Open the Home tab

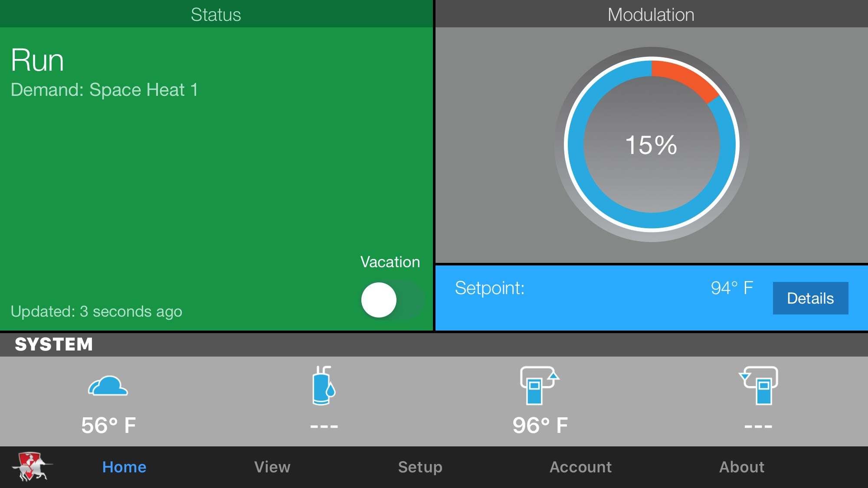[124, 467]
